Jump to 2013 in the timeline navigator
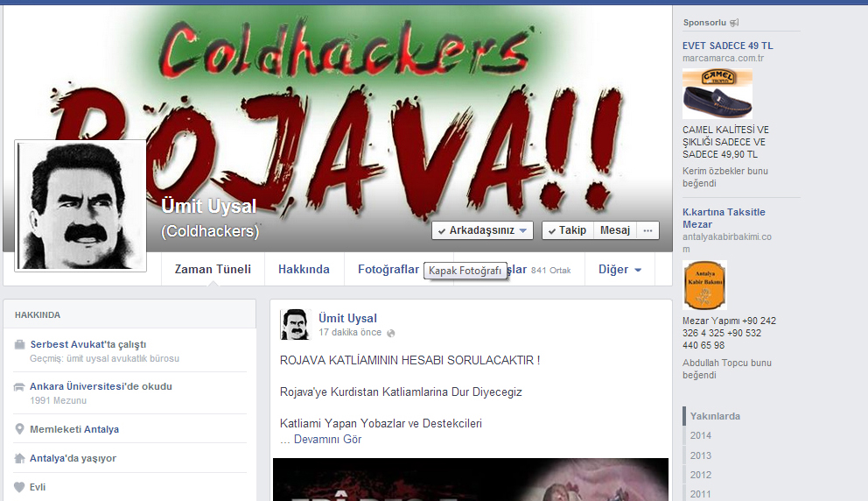This screenshot has height=501, width=868. 700,455
